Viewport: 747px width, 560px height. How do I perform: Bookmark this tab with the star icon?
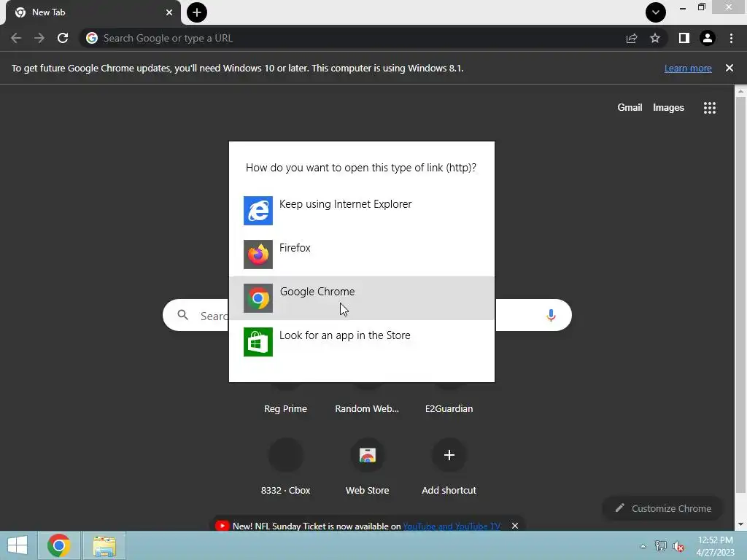655,38
